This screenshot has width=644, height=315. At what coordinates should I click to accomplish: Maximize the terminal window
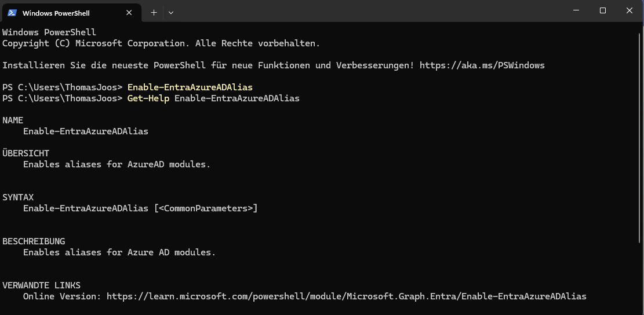click(603, 10)
